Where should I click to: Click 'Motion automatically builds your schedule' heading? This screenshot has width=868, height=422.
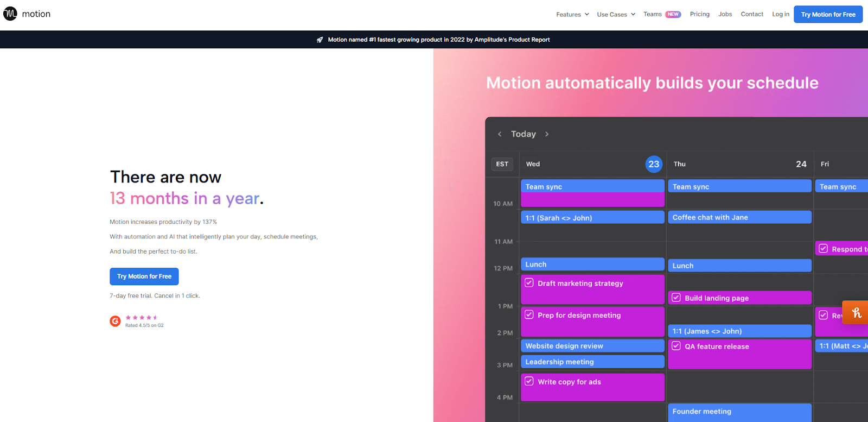tap(652, 83)
